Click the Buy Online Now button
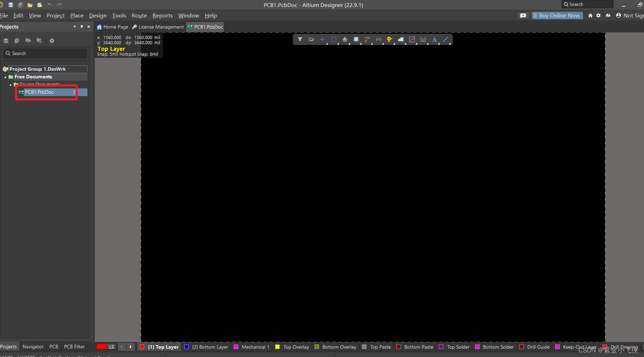Viewport: 644px width, 357px height. point(557,16)
